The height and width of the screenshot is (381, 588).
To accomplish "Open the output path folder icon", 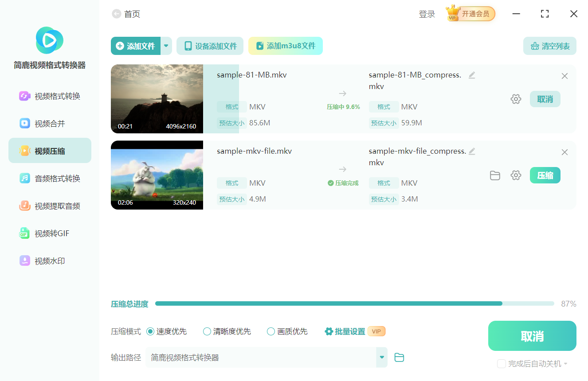I will [x=399, y=358].
